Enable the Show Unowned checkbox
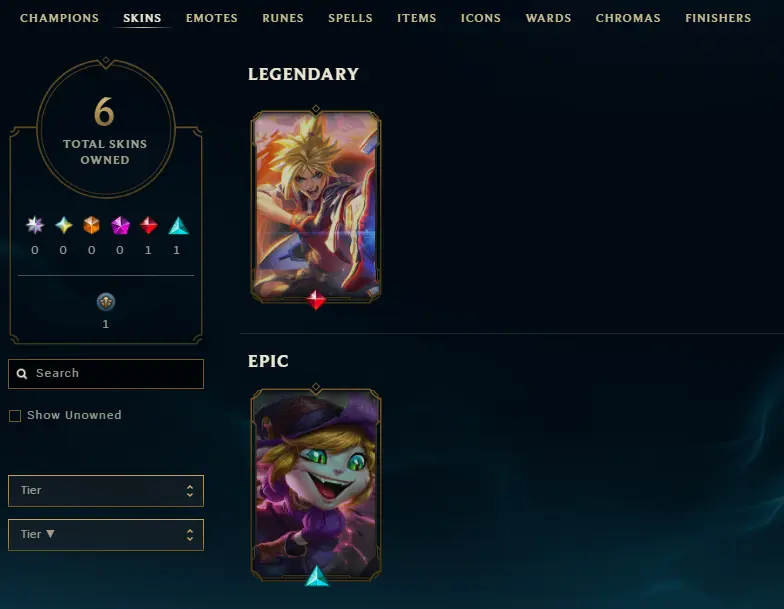 (x=15, y=416)
